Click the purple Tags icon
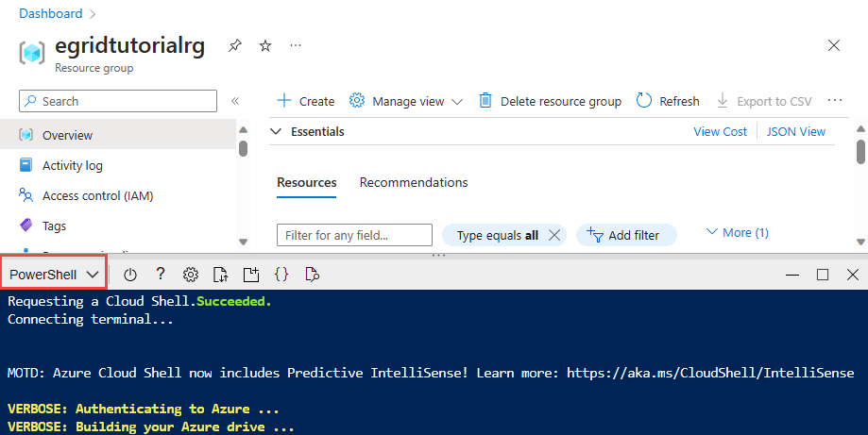Viewport: 868px width, 435px height. [x=26, y=225]
